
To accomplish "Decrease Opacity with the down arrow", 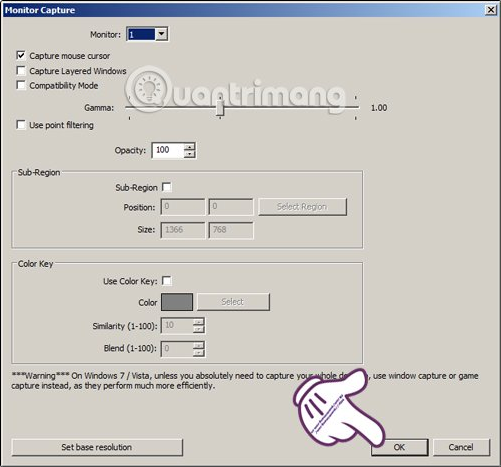I will (x=189, y=154).
